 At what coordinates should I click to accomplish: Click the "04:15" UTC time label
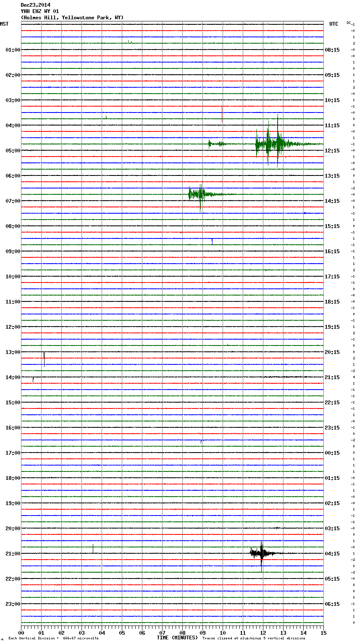(332, 554)
